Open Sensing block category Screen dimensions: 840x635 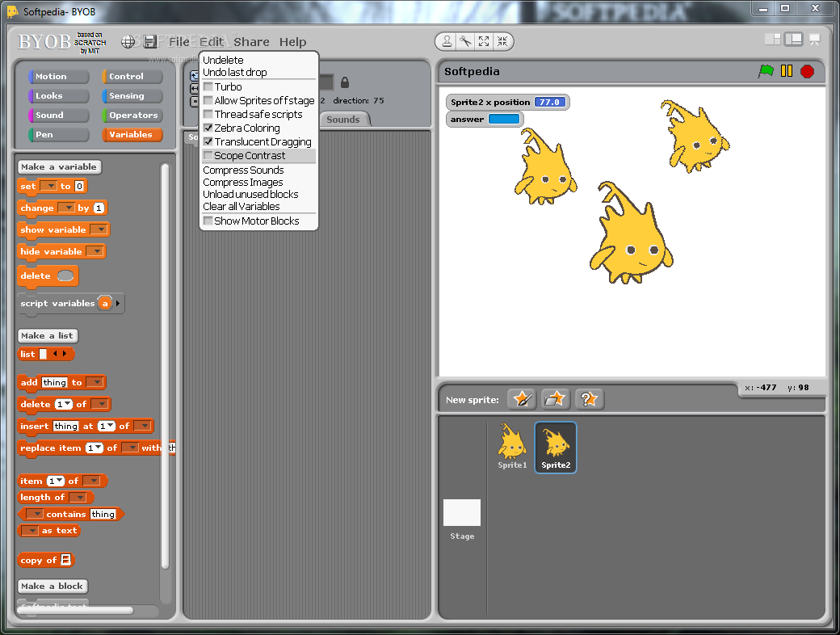(132, 96)
